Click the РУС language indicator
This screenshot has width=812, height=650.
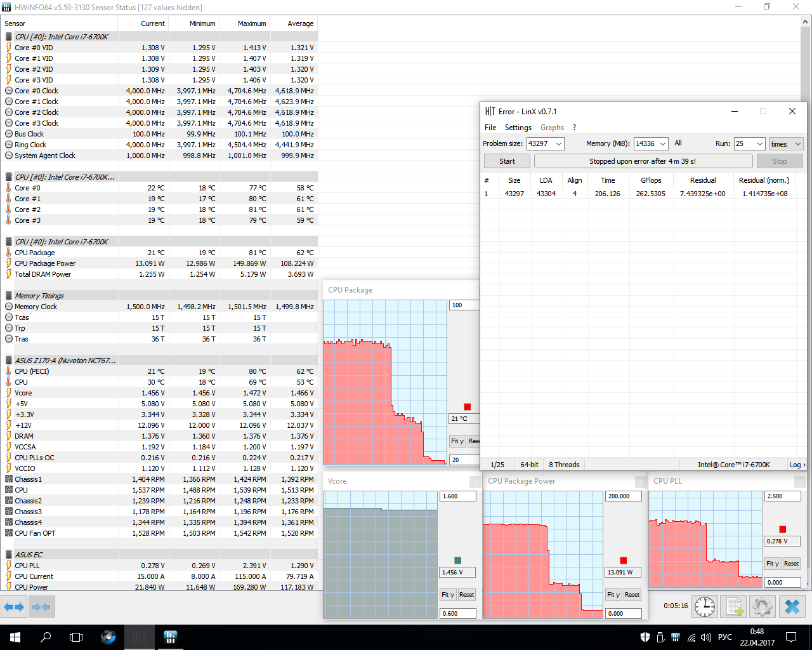click(724, 637)
